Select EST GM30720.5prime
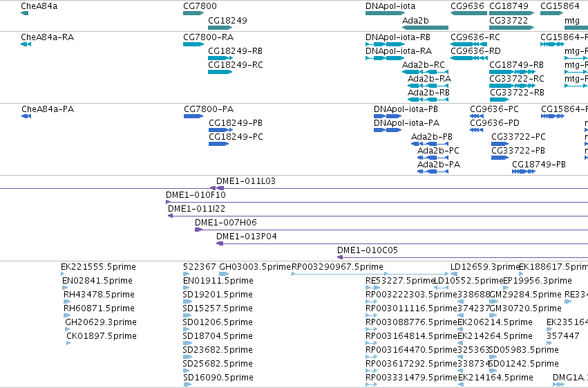 pos(525,308)
